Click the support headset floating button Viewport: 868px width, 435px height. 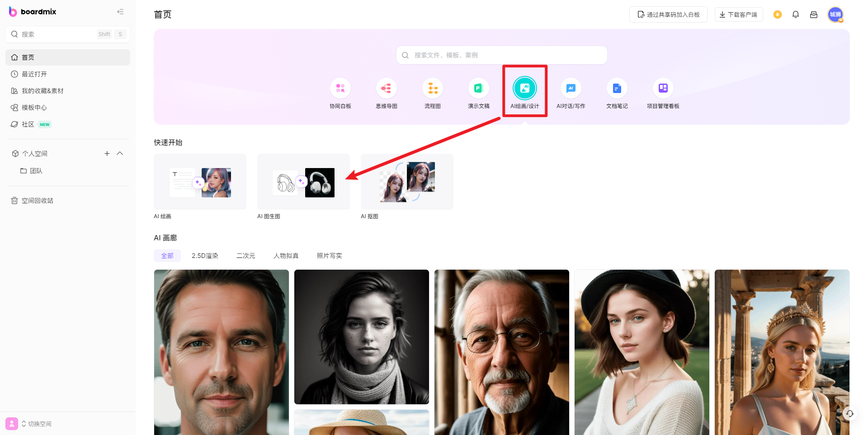tap(850, 413)
